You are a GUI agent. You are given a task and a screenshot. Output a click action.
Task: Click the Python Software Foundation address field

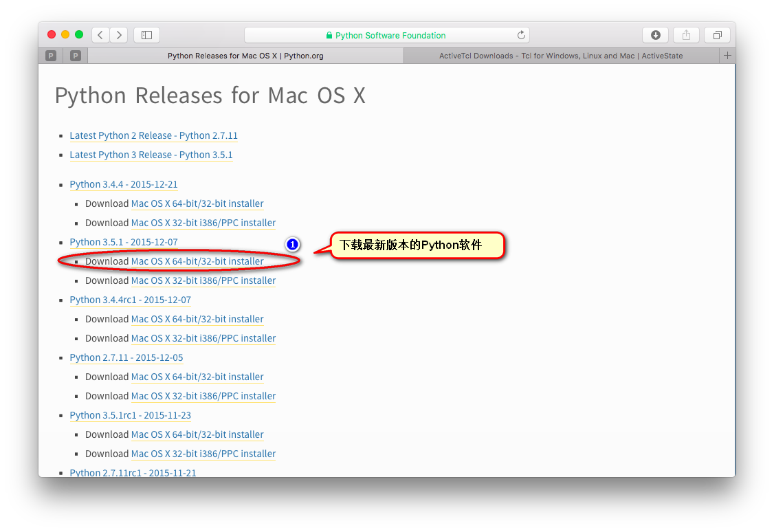pyautogui.click(x=387, y=35)
